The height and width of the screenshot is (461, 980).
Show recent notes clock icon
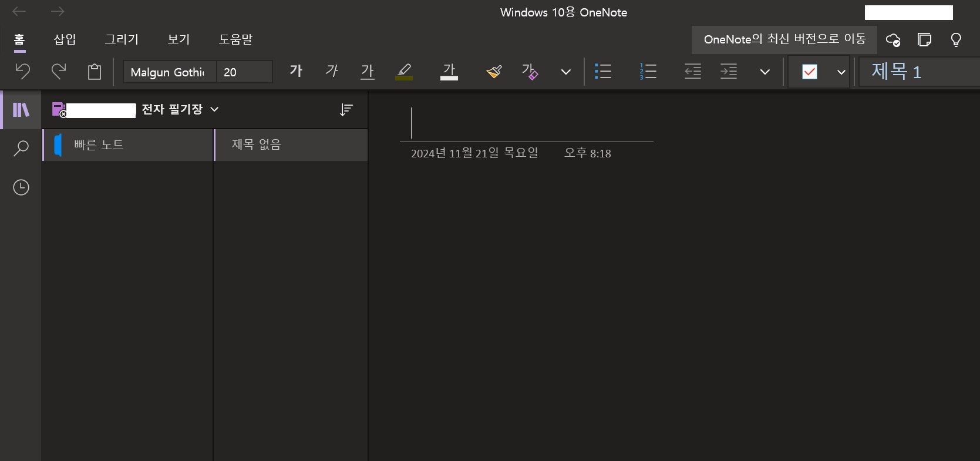(x=21, y=187)
